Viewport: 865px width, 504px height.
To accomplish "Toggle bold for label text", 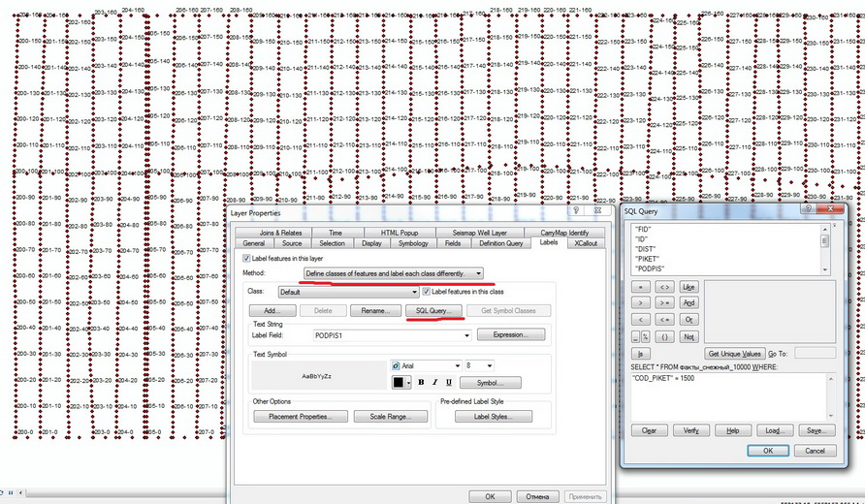I will coord(419,382).
